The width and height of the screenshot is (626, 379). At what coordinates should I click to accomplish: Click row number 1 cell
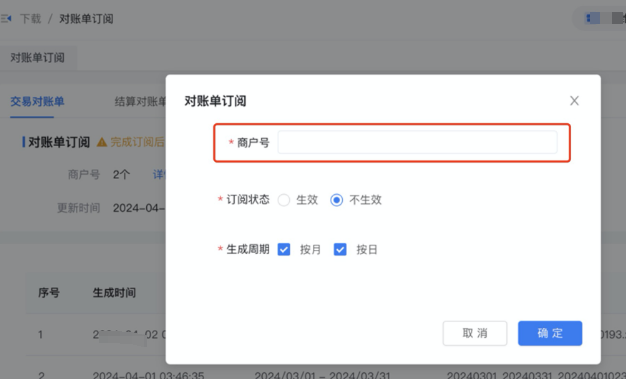[x=40, y=335]
